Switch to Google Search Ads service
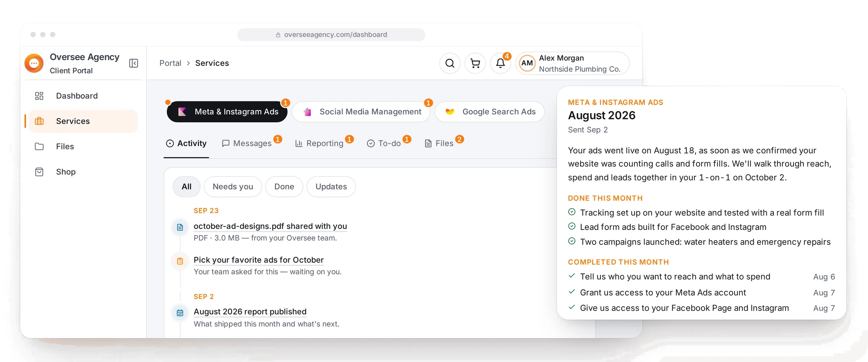 pyautogui.click(x=490, y=112)
